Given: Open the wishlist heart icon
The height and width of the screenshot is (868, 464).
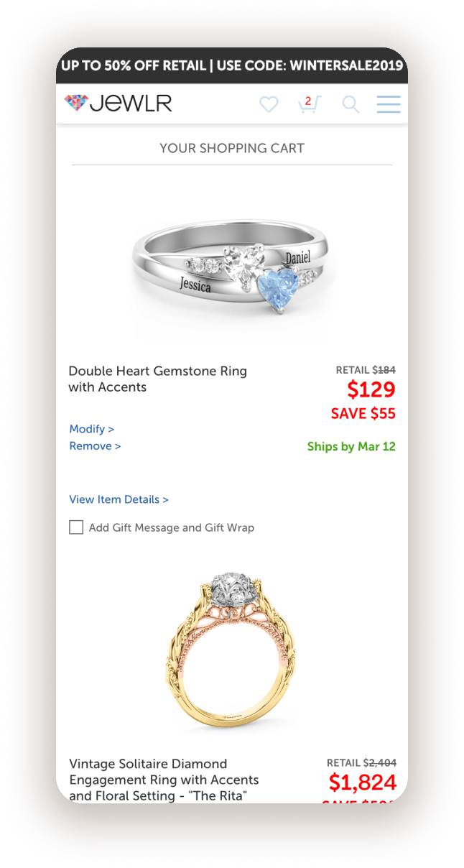Looking at the screenshot, I should tap(269, 105).
